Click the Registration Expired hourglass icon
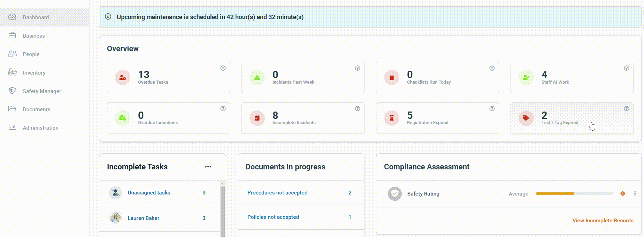644x237 pixels. pyautogui.click(x=391, y=118)
